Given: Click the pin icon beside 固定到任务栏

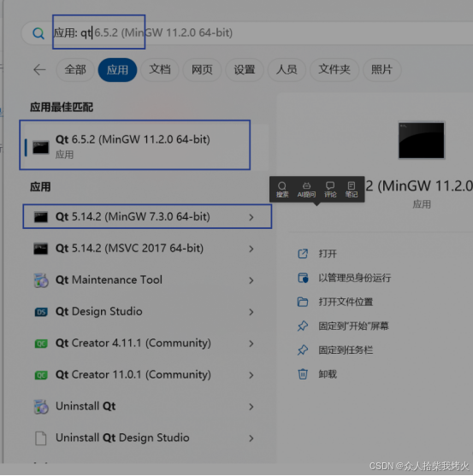Looking at the screenshot, I should [303, 350].
